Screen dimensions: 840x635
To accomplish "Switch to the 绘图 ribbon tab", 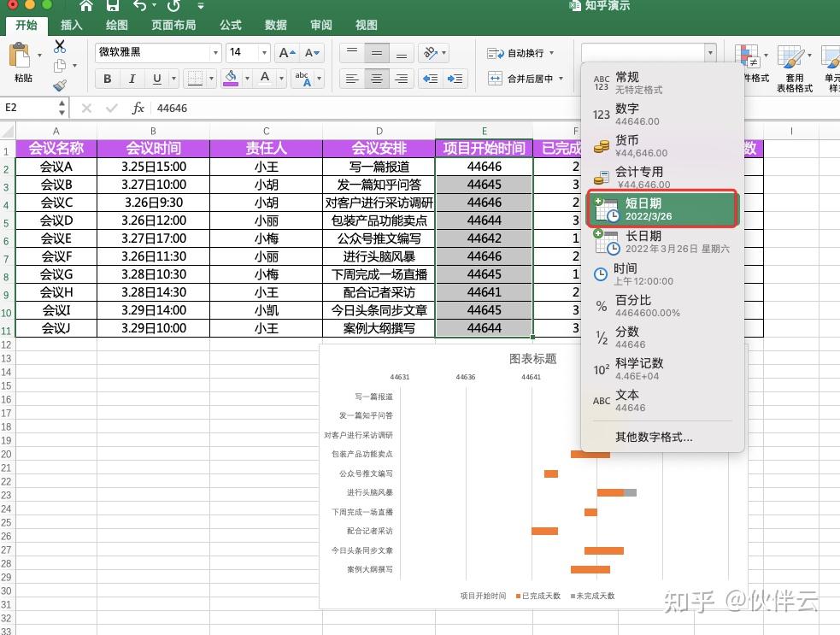I will [x=117, y=25].
